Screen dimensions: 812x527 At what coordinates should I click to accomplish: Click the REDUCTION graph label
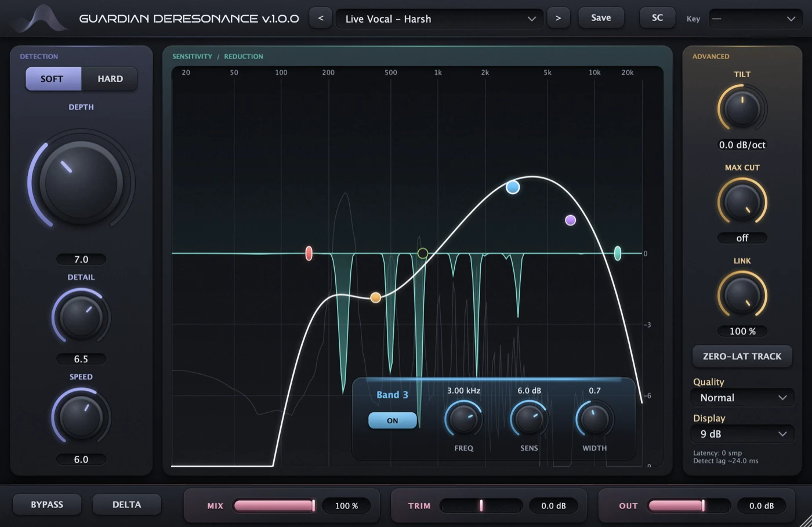pos(244,56)
